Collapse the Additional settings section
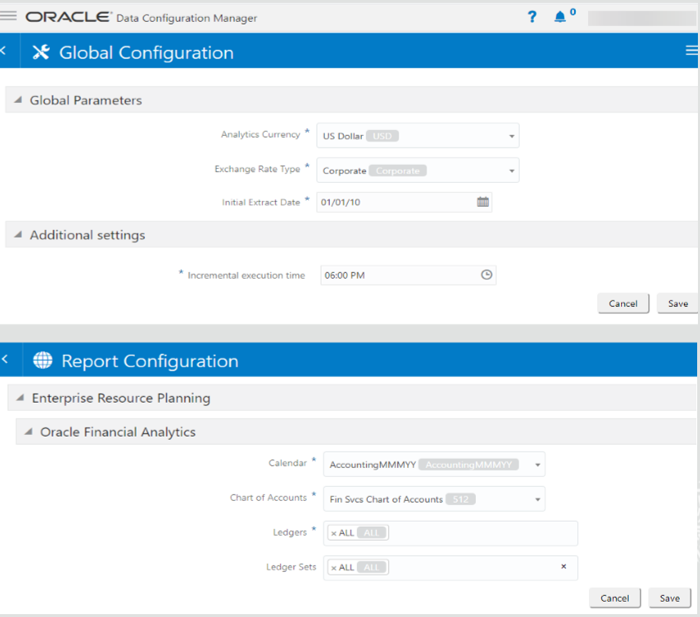The height and width of the screenshot is (617, 700). tap(18, 234)
